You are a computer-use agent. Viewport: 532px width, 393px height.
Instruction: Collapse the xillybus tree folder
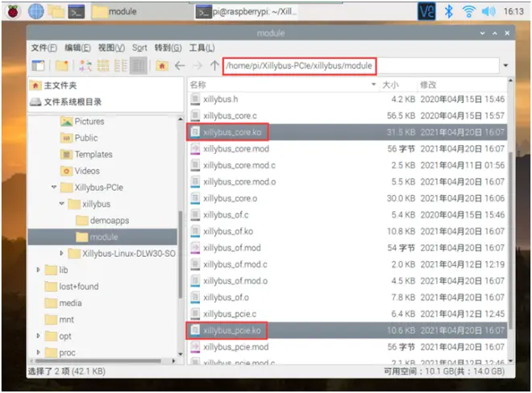[62, 204]
